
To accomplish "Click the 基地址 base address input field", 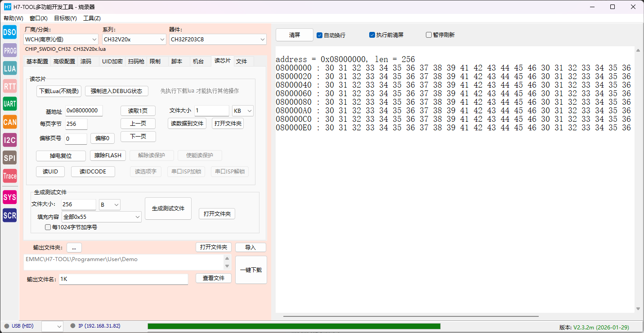I will coord(84,111).
